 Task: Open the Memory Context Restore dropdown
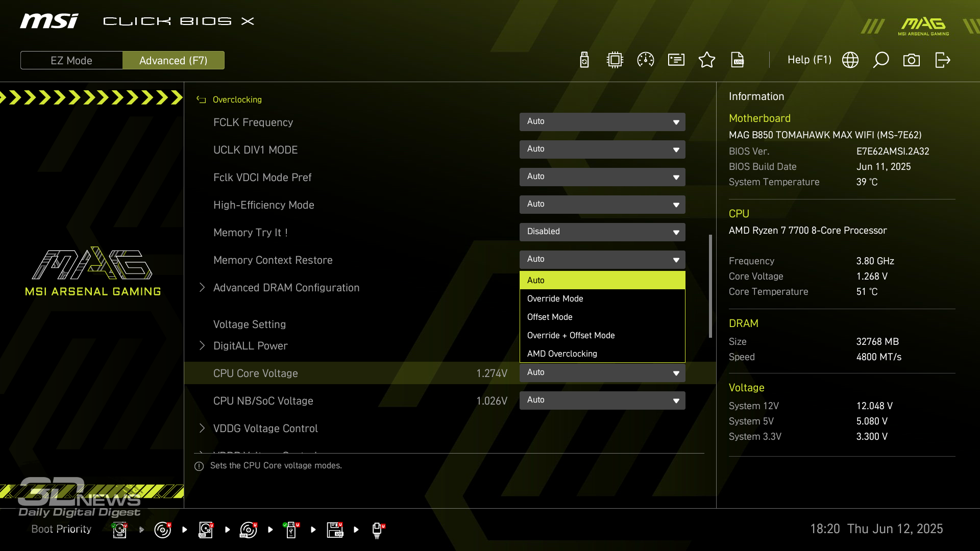tap(602, 260)
